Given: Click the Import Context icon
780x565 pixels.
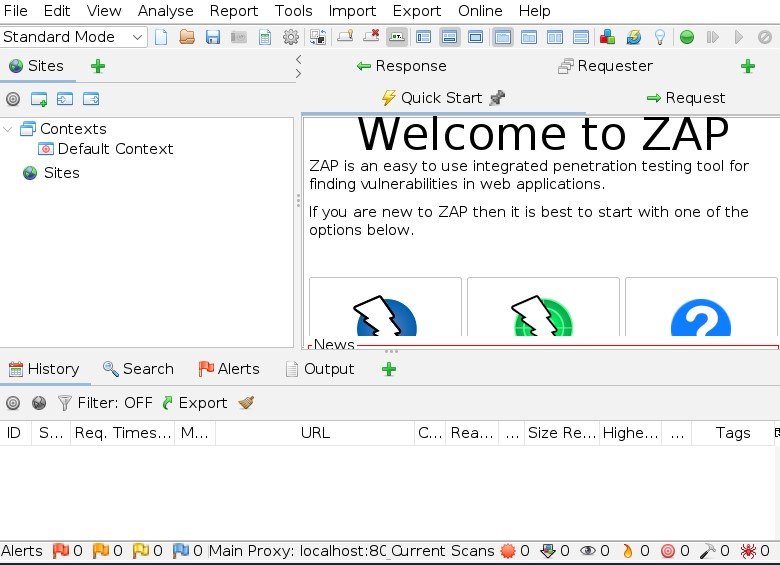Looking at the screenshot, I should [65, 99].
